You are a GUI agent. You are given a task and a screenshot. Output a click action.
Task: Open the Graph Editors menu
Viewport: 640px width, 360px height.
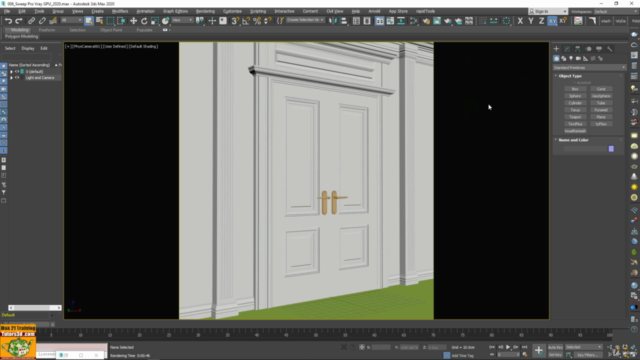pos(176,11)
